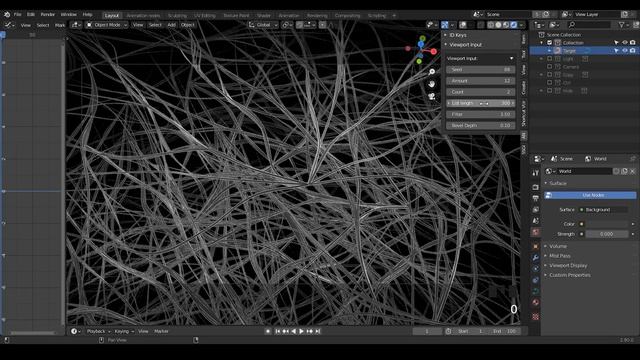The width and height of the screenshot is (640, 360).
Task: Open the Object properties tab icon
Action: [536, 247]
